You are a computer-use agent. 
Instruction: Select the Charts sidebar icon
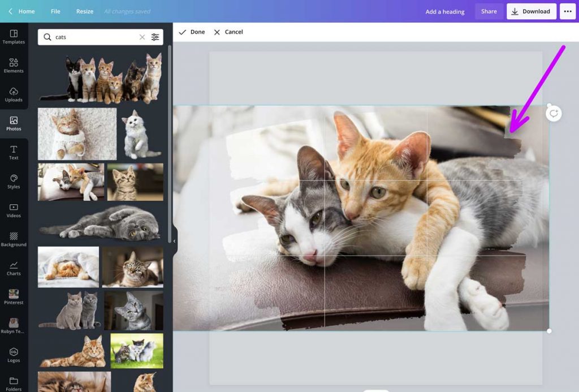[14, 269]
